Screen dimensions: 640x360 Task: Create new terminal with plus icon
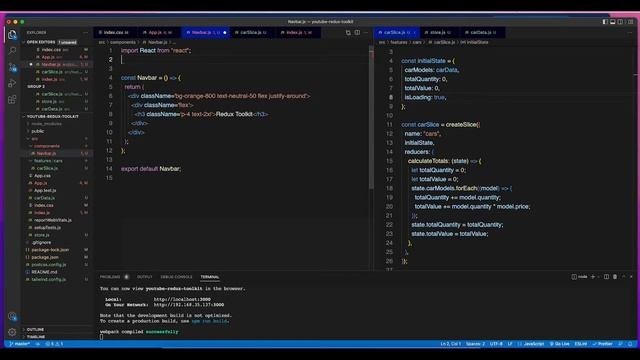(593, 277)
